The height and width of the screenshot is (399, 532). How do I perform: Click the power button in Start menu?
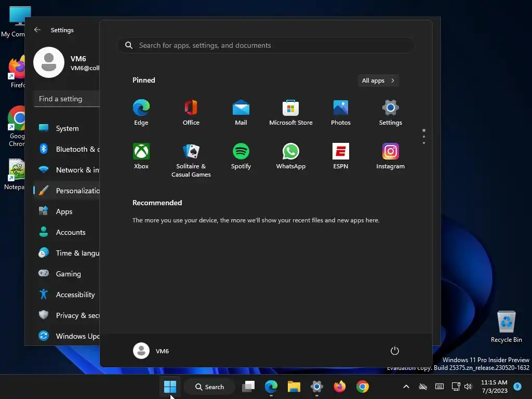coord(395,351)
